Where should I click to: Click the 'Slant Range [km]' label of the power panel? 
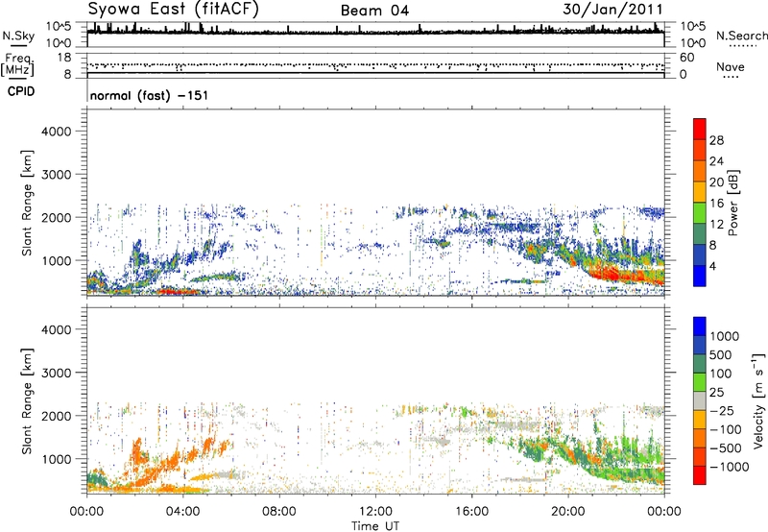pyautogui.click(x=27, y=203)
